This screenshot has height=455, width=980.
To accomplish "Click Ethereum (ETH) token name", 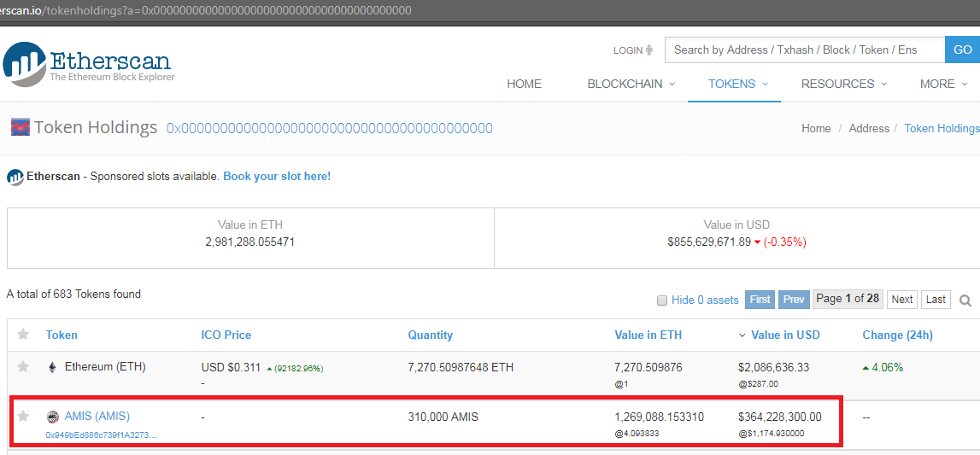I will [105, 367].
